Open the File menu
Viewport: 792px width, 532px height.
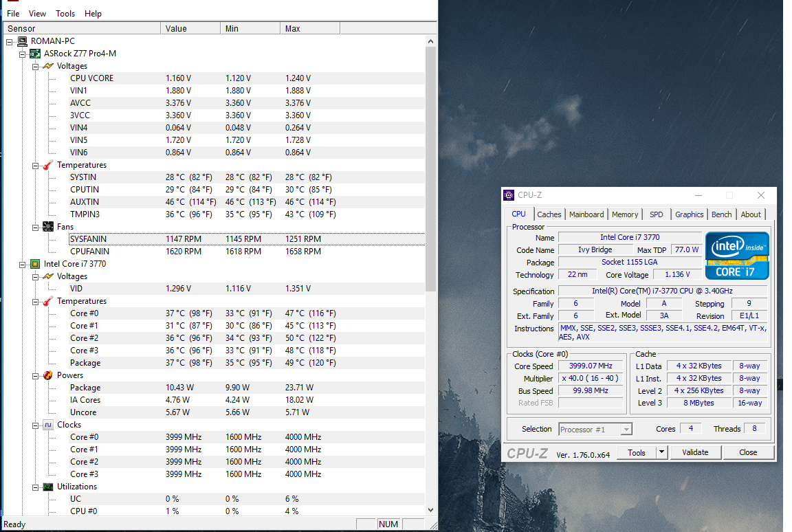(13, 14)
